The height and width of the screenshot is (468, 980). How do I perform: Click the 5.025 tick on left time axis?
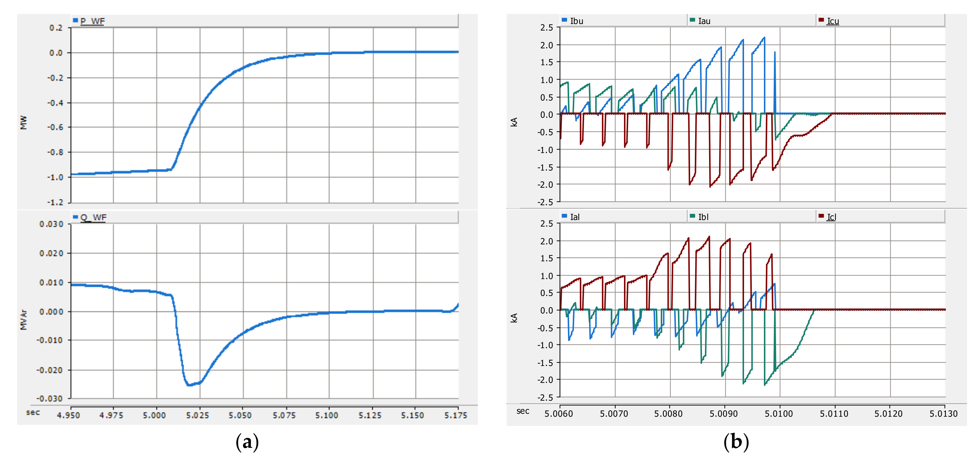pyautogui.click(x=197, y=415)
